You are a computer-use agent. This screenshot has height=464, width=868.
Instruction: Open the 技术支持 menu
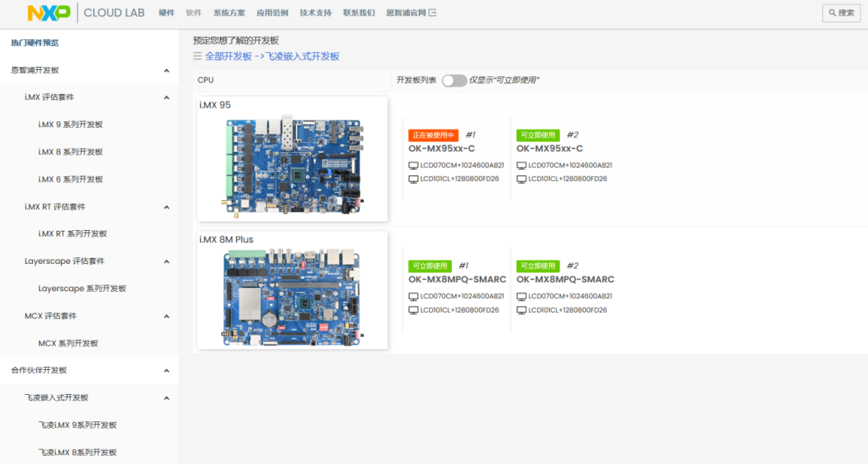[316, 13]
